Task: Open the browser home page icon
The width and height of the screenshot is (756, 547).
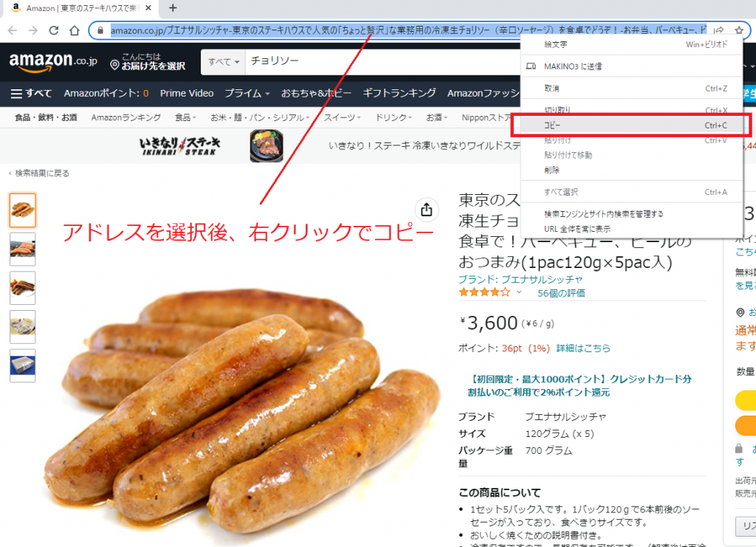Action: pos(75,30)
